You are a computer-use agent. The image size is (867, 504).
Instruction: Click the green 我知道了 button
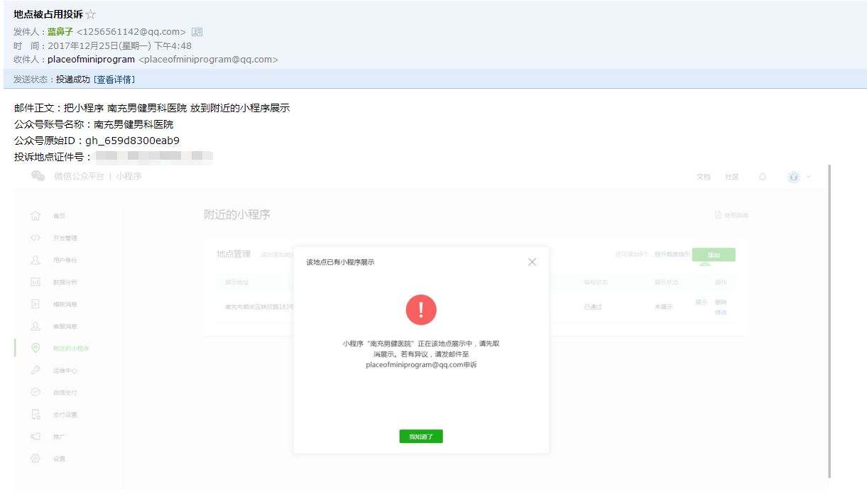pyautogui.click(x=421, y=437)
